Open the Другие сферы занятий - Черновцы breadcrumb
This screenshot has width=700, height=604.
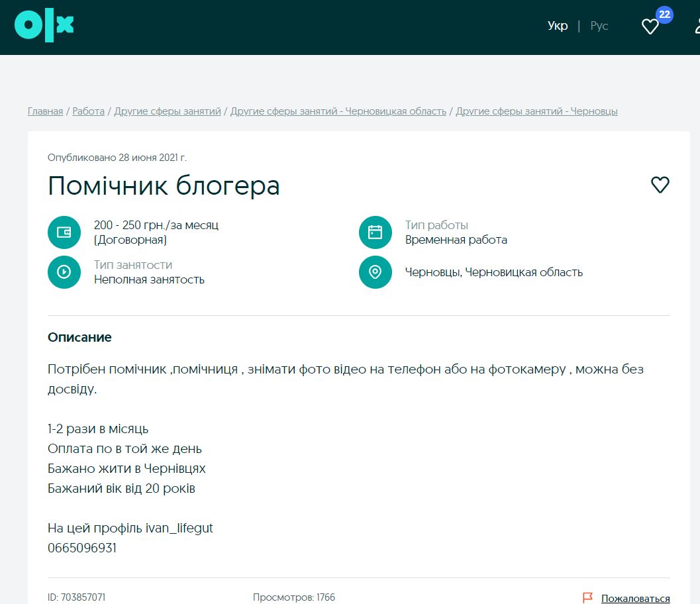point(536,111)
